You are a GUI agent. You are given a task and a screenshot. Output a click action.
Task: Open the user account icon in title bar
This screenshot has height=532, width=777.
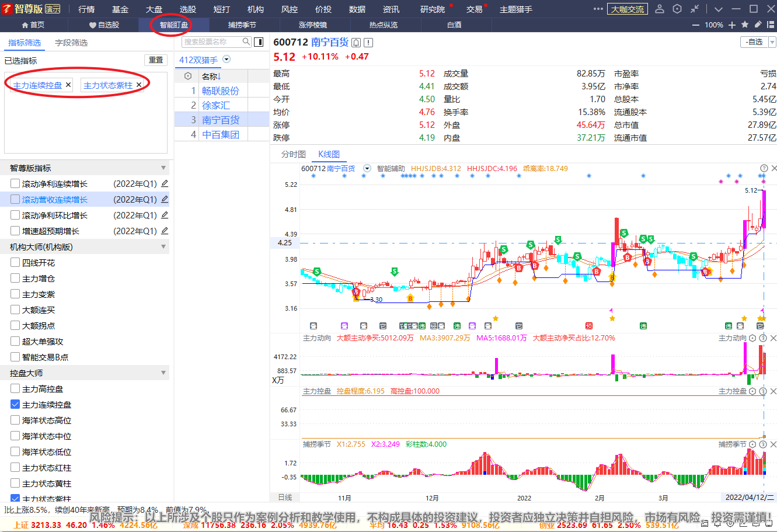[x=660, y=9]
